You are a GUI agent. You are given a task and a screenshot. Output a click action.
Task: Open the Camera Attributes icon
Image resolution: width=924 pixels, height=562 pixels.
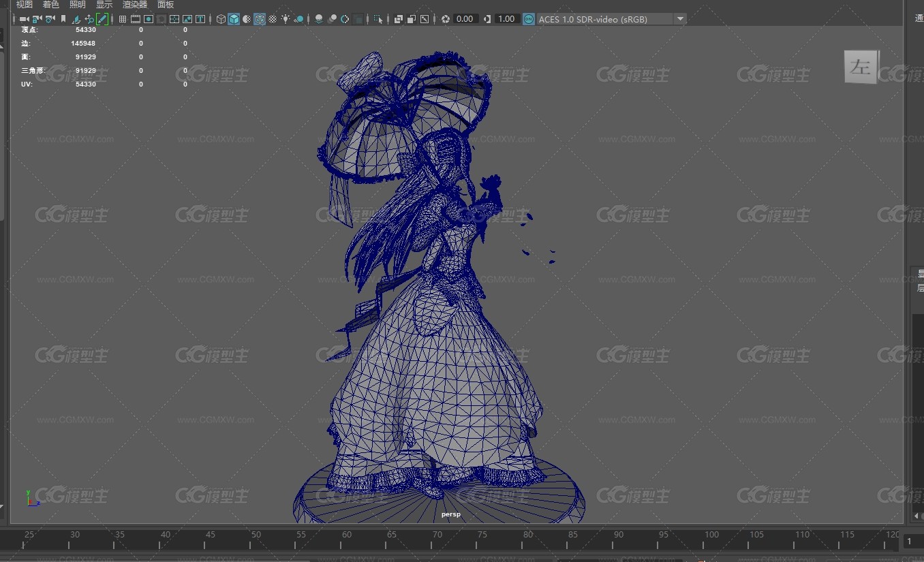[50, 19]
